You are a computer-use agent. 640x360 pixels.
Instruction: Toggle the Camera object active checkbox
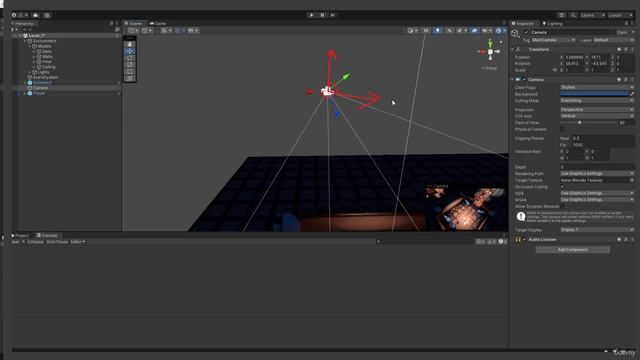click(x=527, y=33)
